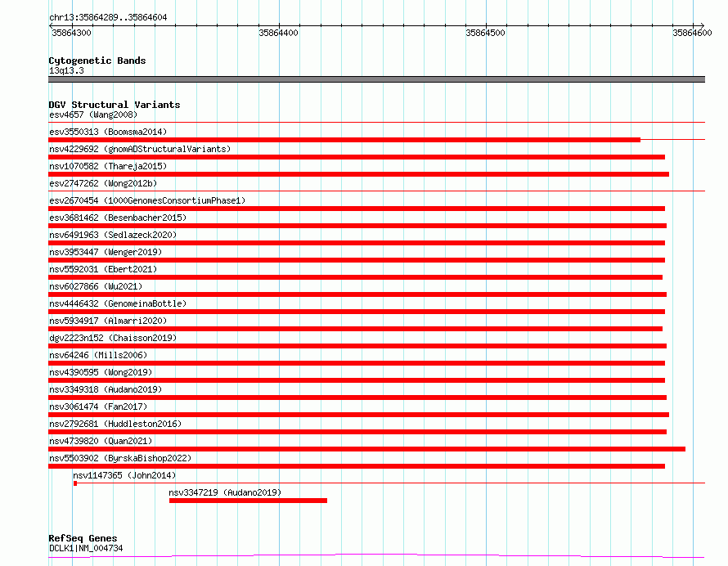Click the 35864300 ruler label
728x566 pixels.
coord(71,33)
